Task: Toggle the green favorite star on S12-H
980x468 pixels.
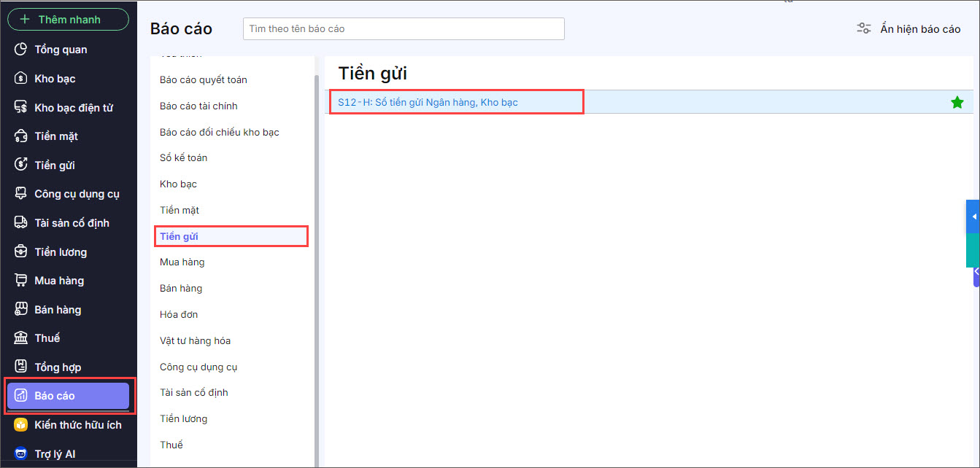Action: (x=957, y=103)
